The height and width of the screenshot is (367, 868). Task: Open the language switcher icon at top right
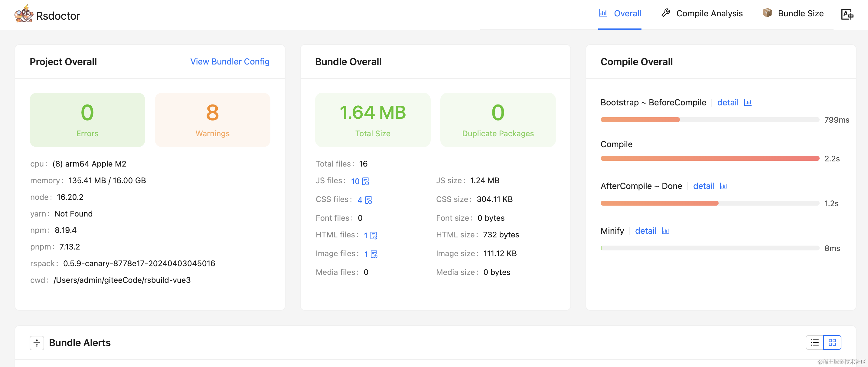coord(848,14)
